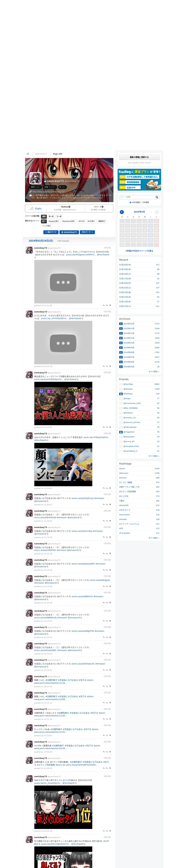Open the 女優3人と山奥暮らし video thumbnail
This screenshot has height=868, width=186.
pyautogui.click(x=63, y=404)
